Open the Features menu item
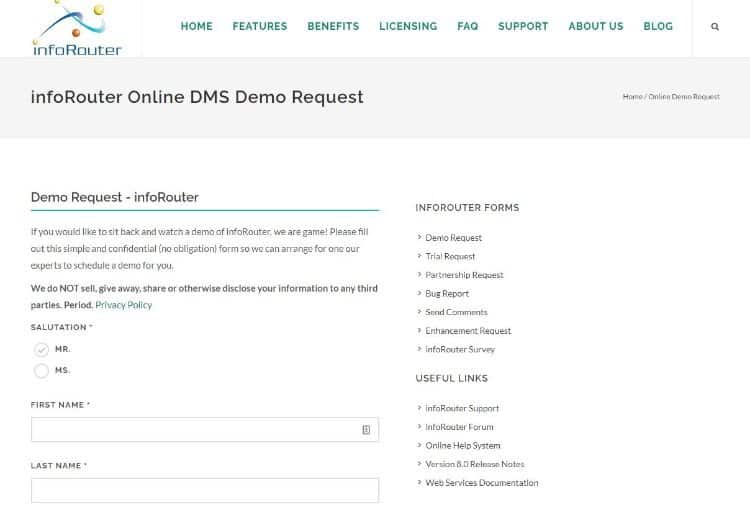 [259, 27]
